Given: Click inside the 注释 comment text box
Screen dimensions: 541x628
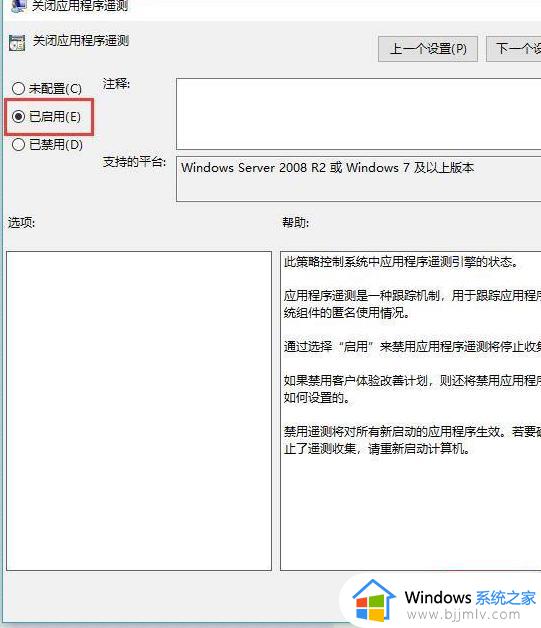Looking at the screenshot, I should pyautogui.click(x=358, y=114).
